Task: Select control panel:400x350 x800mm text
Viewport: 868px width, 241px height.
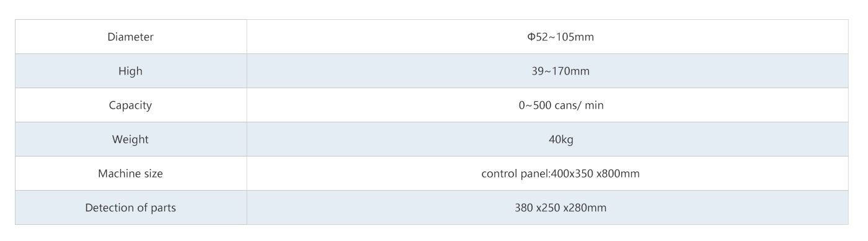Action: tap(560, 174)
